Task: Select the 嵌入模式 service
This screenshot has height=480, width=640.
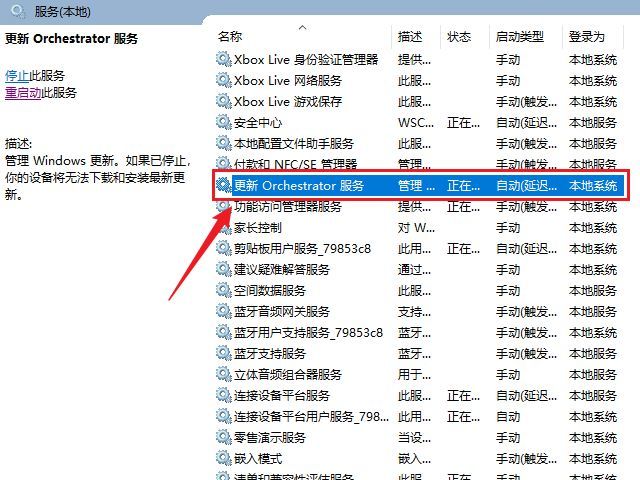Action: click(258, 458)
